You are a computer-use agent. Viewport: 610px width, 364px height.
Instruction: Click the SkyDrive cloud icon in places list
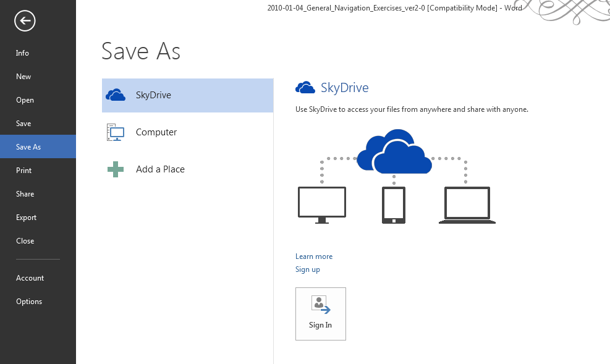[116, 95]
